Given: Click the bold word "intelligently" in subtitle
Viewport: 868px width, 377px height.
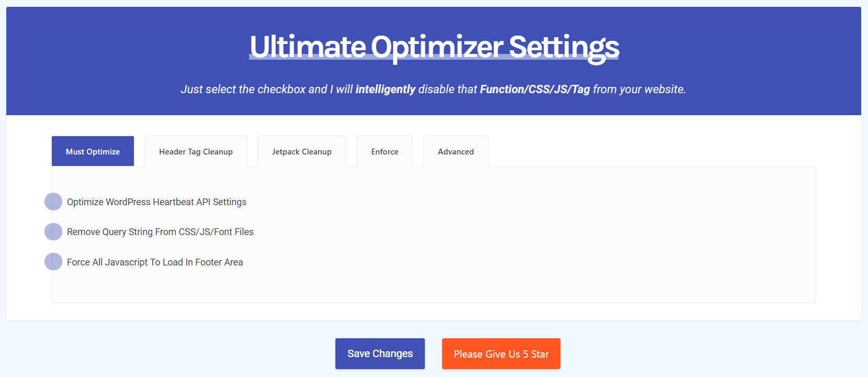Looking at the screenshot, I should point(385,90).
